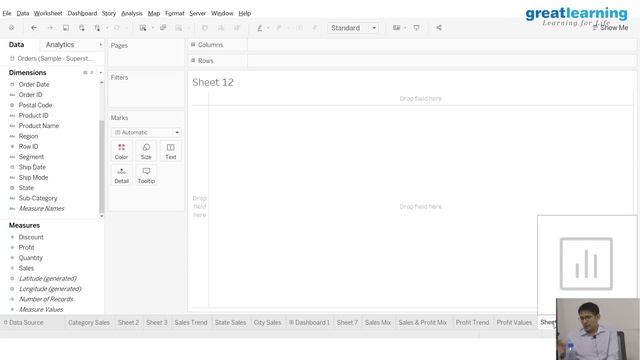The height and width of the screenshot is (360, 640).
Task: Open the Worksheet menu
Action: click(x=48, y=13)
